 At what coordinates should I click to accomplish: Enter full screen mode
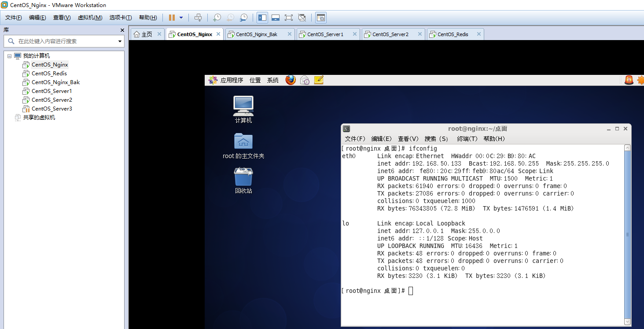(x=289, y=17)
